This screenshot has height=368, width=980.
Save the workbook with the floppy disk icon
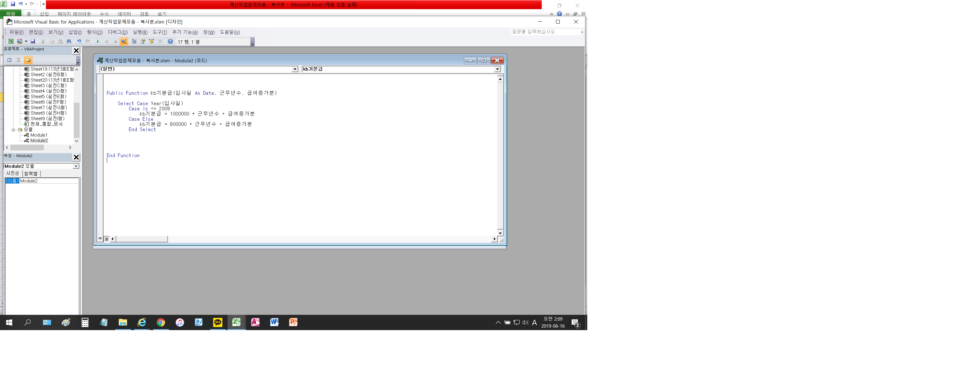point(33,42)
